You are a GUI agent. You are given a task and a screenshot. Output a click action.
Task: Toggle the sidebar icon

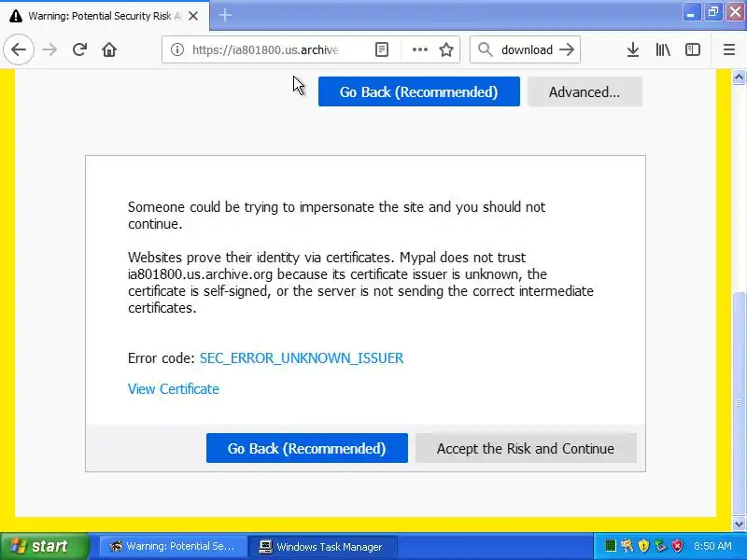pos(693,49)
